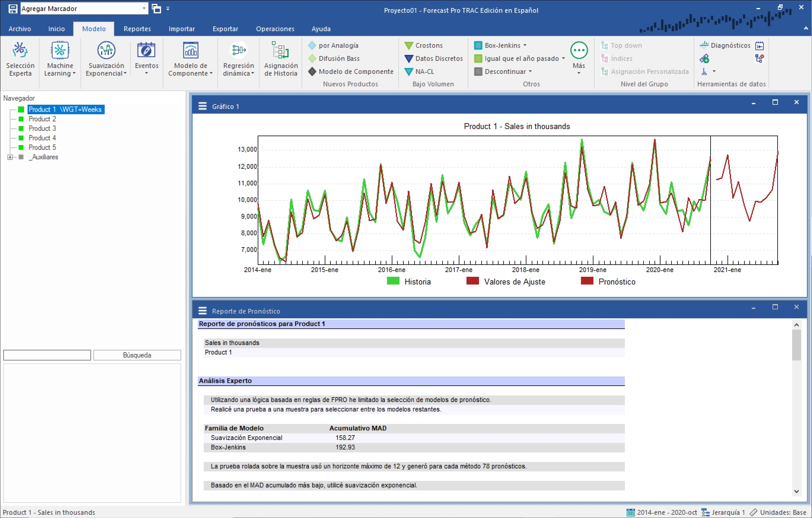Open the Machine Learning model tool

pos(60,51)
